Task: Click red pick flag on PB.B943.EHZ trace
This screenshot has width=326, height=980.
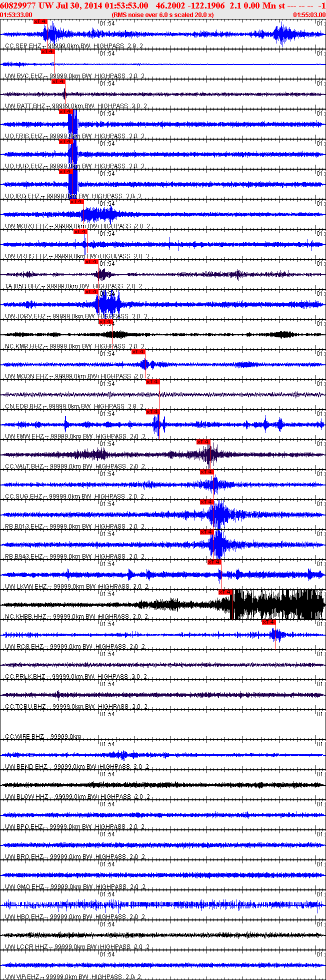Action: (207, 532)
